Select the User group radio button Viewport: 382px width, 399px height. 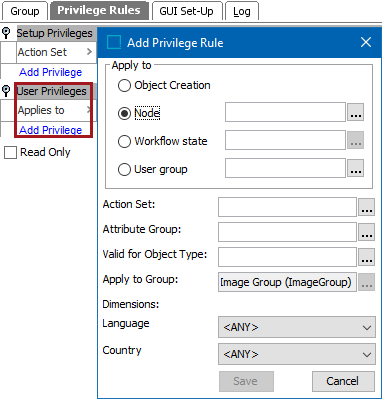124,169
